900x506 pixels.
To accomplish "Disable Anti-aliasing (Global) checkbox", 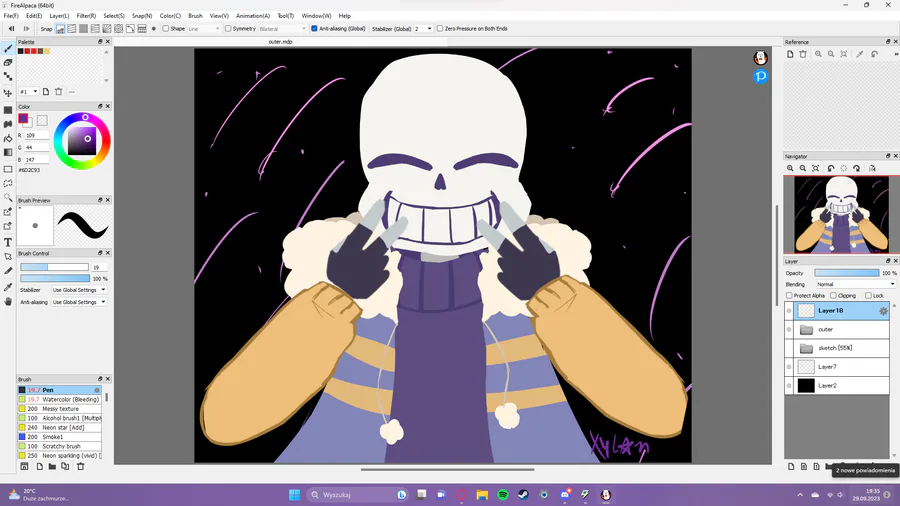I will pos(314,29).
